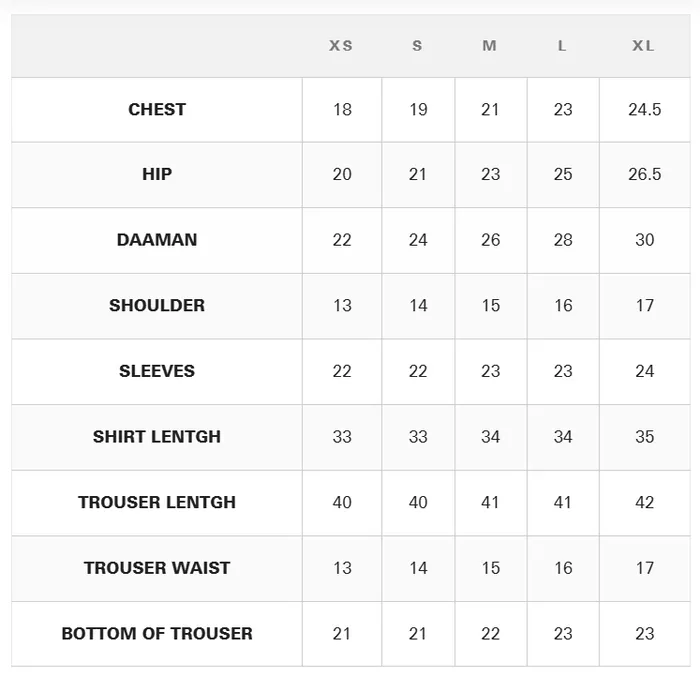Viewport: 700px width, 677px height.
Task: Click the XL column header
Action: [643, 46]
